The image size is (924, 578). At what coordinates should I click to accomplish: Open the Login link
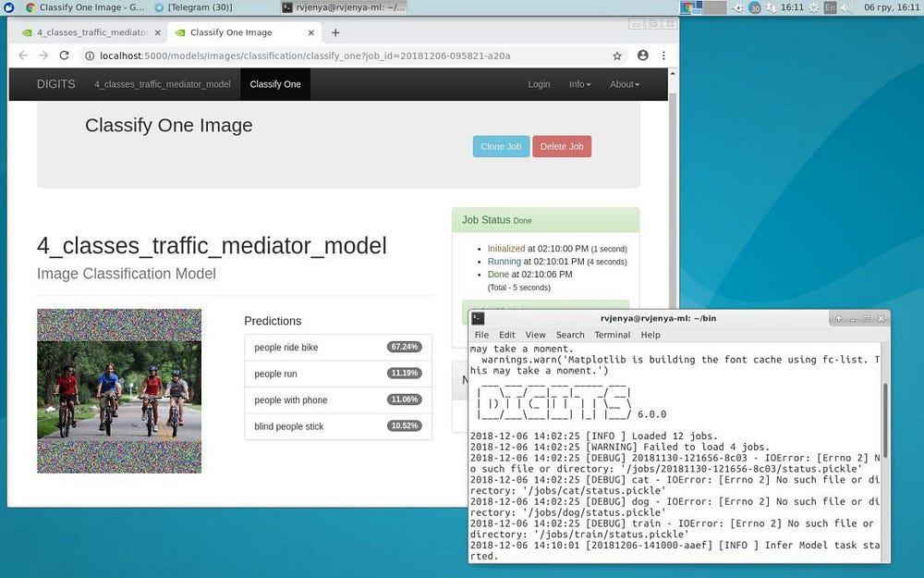click(540, 84)
